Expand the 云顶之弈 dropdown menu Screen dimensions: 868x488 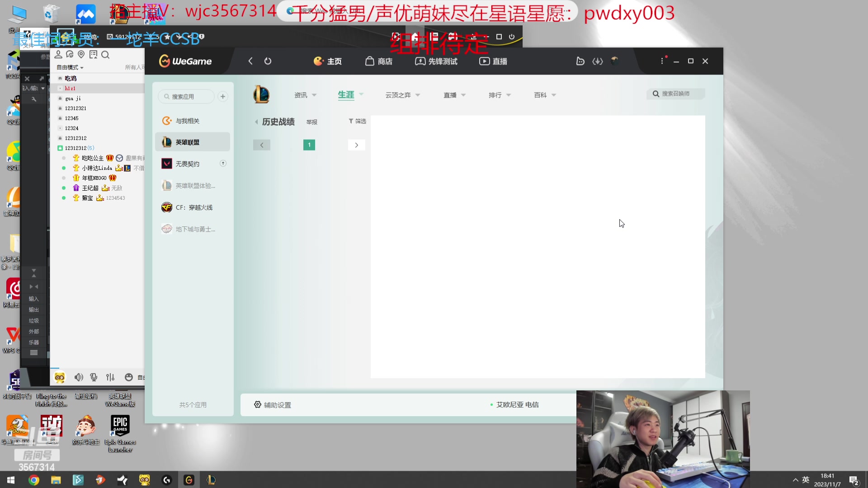[402, 95]
